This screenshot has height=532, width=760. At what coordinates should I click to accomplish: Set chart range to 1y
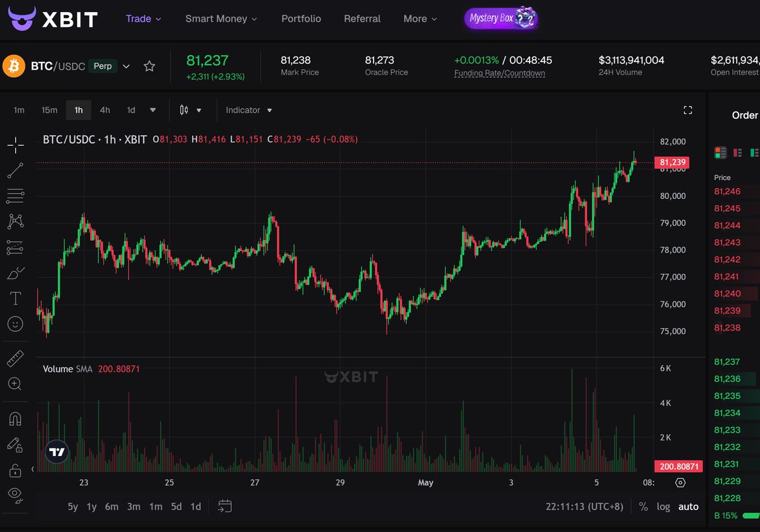(92, 507)
